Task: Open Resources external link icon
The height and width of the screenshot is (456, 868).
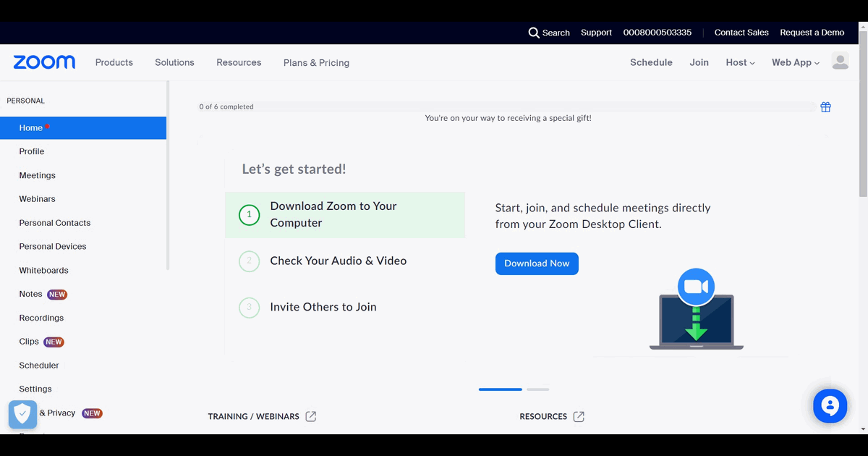Action: coord(579,416)
